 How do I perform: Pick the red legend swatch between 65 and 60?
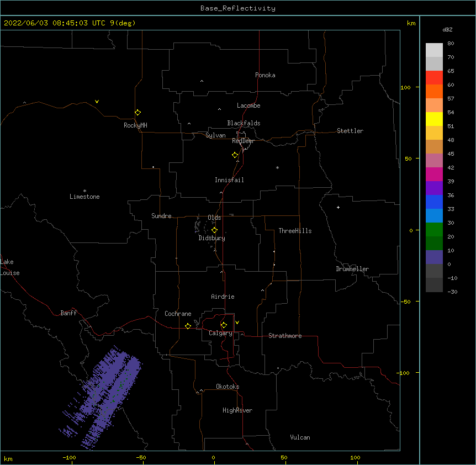point(434,77)
